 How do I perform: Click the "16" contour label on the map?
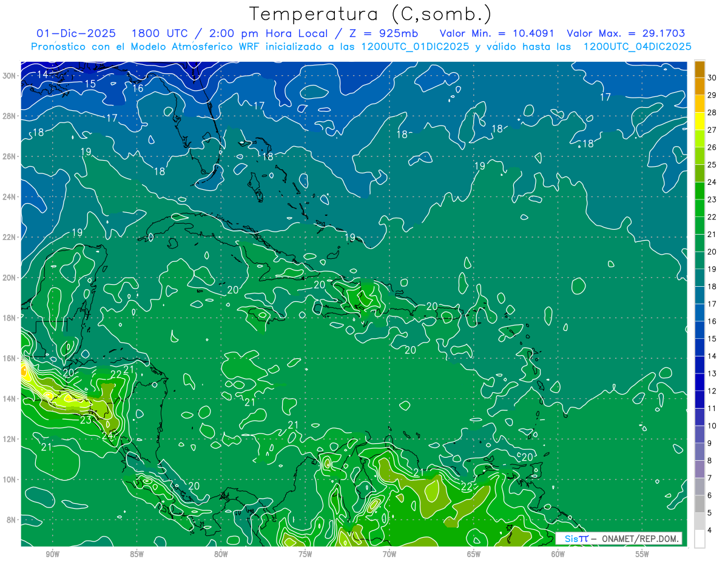pyautogui.click(x=138, y=89)
